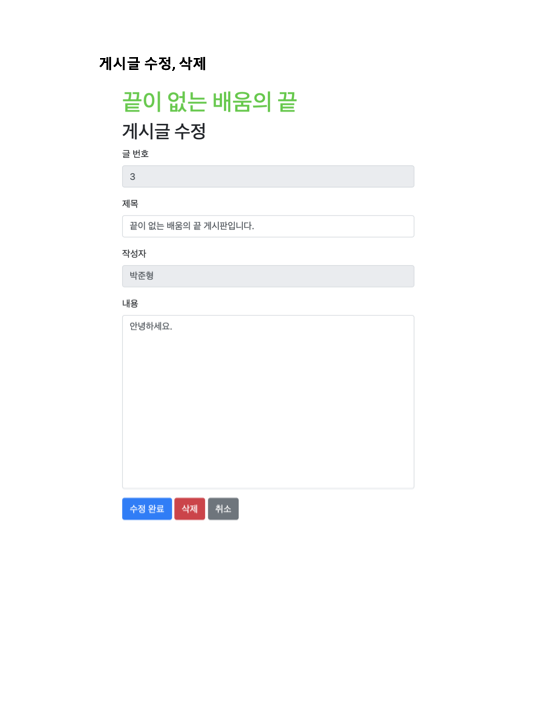Click the gray 취소 button
Image resolution: width=540 pixels, height=720 pixels.
click(x=223, y=509)
